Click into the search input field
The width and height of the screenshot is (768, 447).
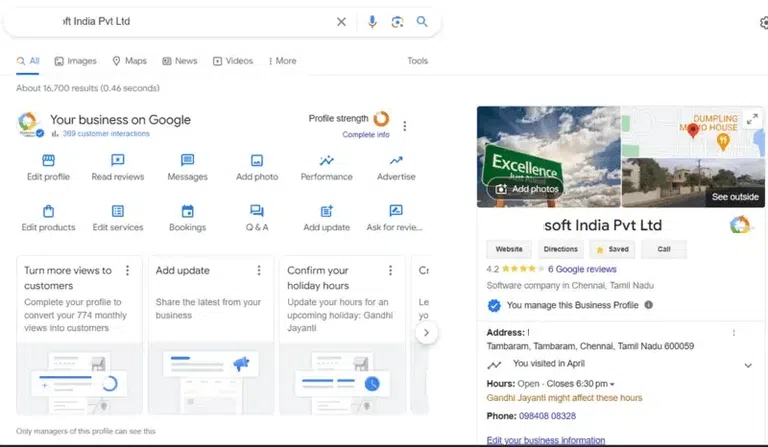click(196, 22)
